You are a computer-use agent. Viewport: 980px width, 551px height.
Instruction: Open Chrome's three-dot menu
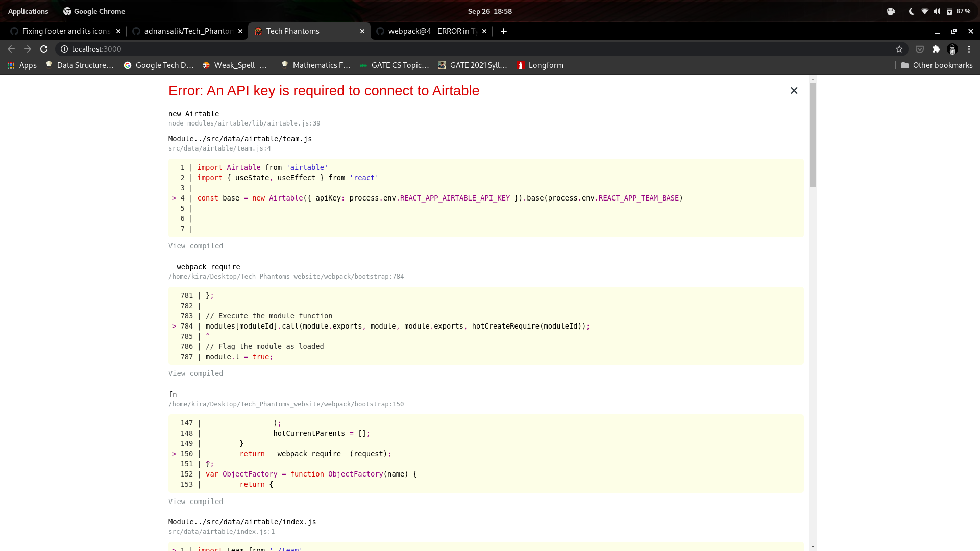coord(969,49)
